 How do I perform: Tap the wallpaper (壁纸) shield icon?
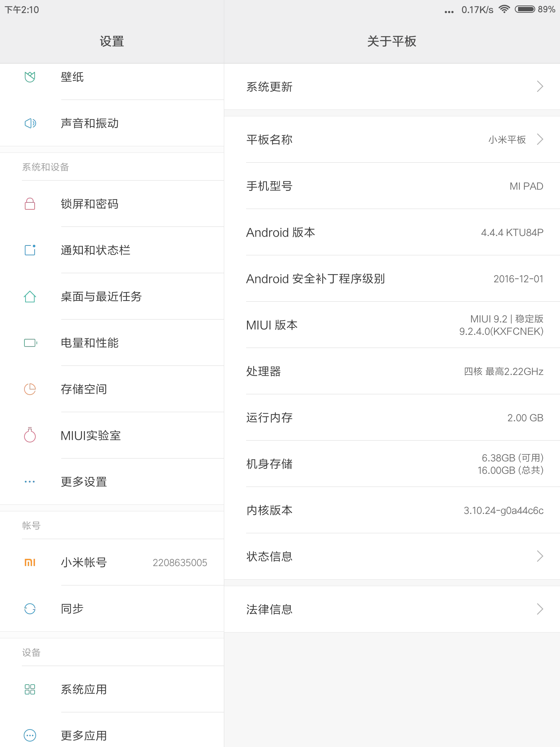[x=30, y=77]
